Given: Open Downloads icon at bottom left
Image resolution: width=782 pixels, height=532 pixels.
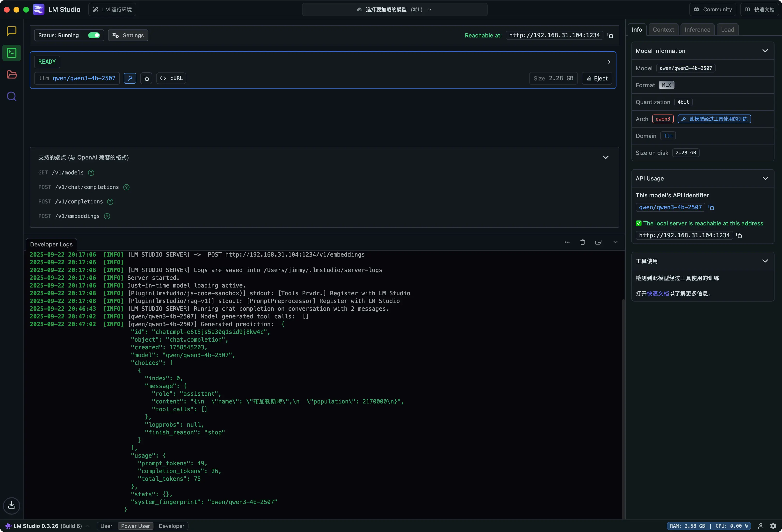Looking at the screenshot, I should (11, 505).
